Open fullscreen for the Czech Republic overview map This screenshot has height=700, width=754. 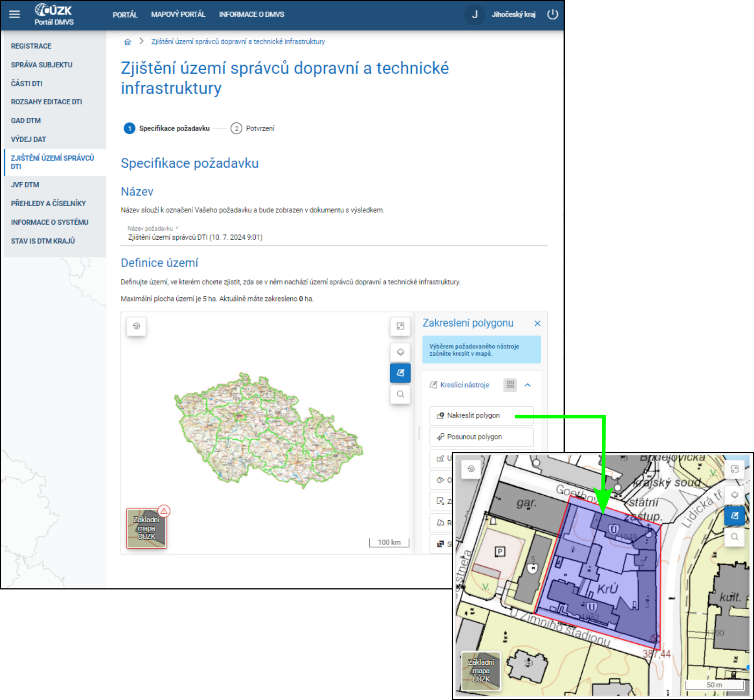pos(400,327)
